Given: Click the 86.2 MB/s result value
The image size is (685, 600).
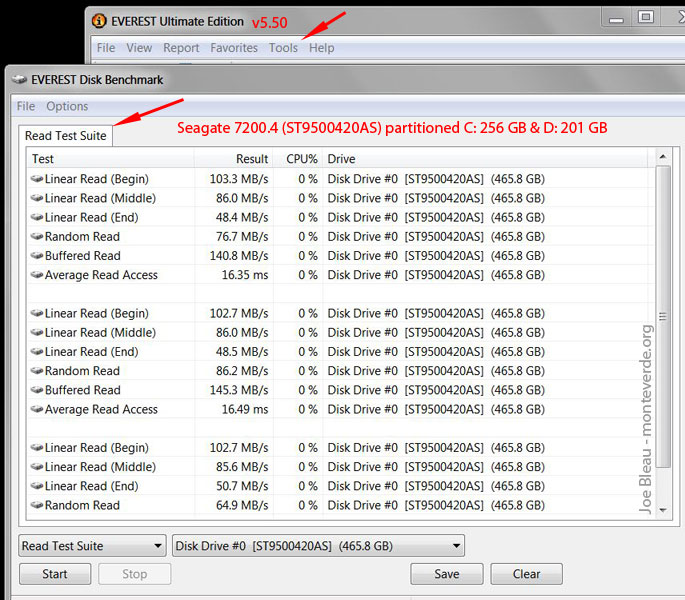Looking at the screenshot, I should click(x=242, y=371).
